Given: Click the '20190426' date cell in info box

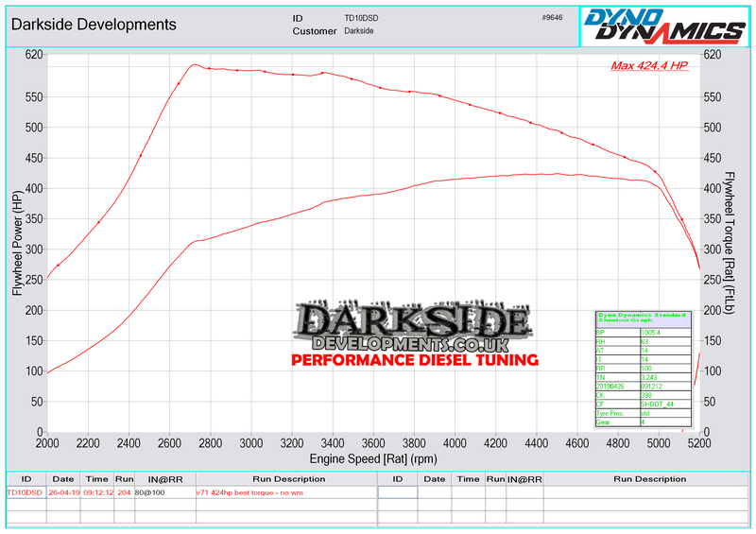Looking at the screenshot, I should 610,387.
